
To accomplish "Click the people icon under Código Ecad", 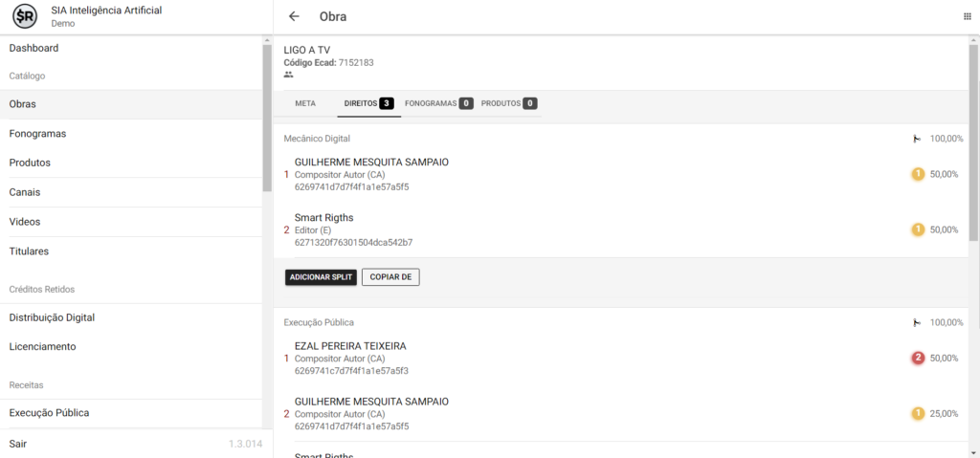I will [x=289, y=75].
